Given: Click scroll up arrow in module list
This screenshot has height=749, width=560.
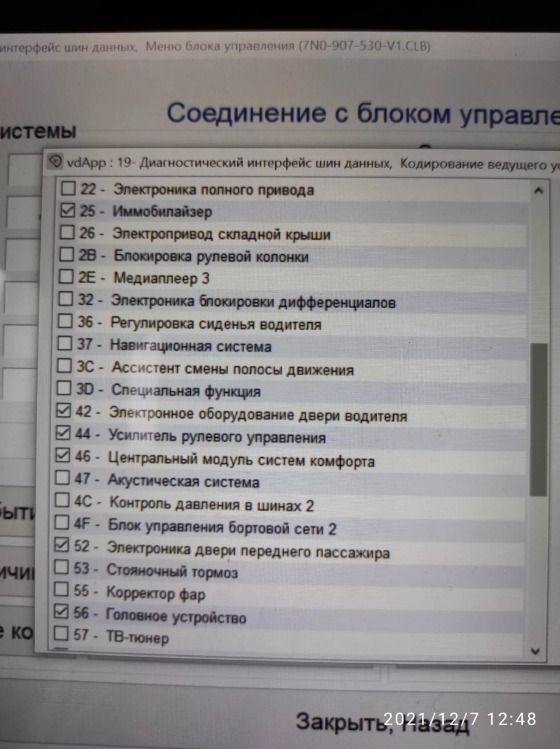Looking at the screenshot, I should (538, 191).
